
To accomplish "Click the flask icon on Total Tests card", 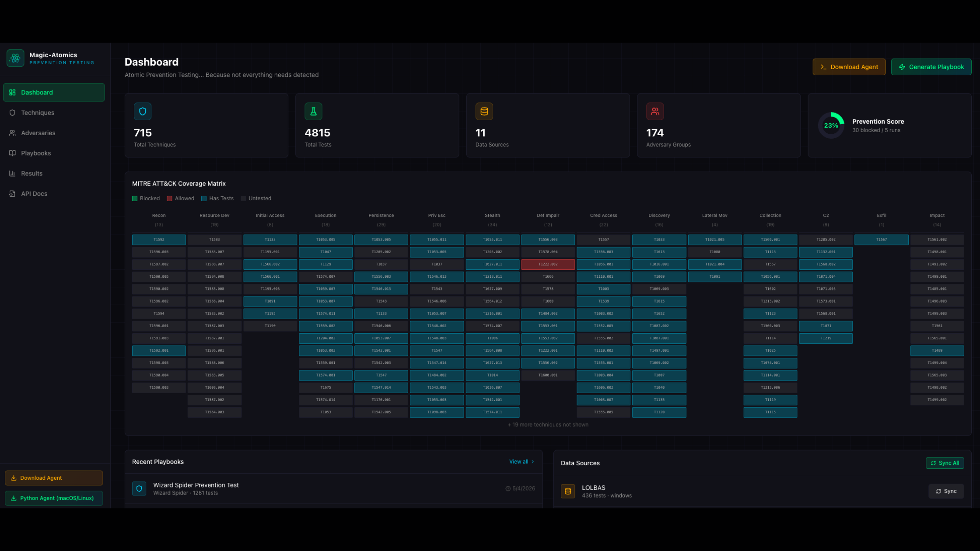I will pos(313,112).
